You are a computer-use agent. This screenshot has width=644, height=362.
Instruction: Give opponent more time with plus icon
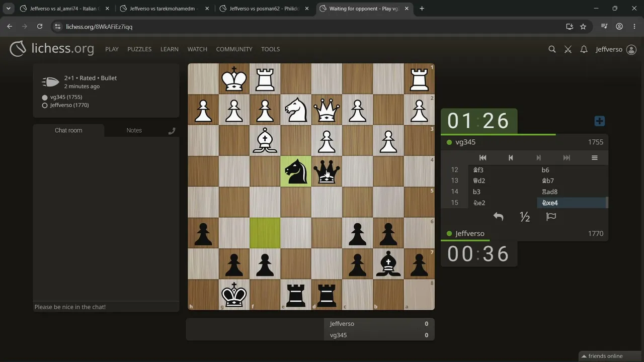pyautogui.click(x=599, y=121)
